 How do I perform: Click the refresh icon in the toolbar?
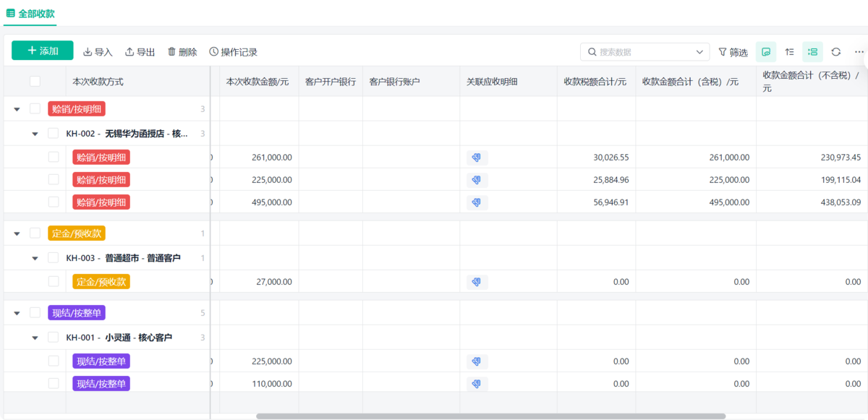[835, 52]
